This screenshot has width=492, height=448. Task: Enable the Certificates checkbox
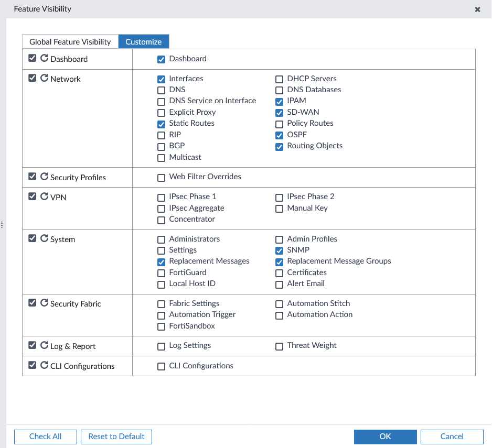click(279, 274)
